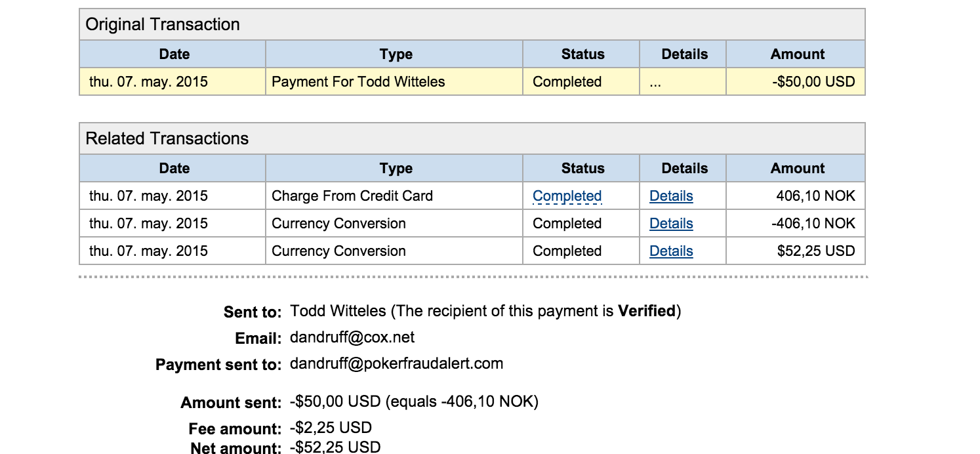Click Status column header in Original Transaction table
Screen dimensions: 980x454
[582, 54]
